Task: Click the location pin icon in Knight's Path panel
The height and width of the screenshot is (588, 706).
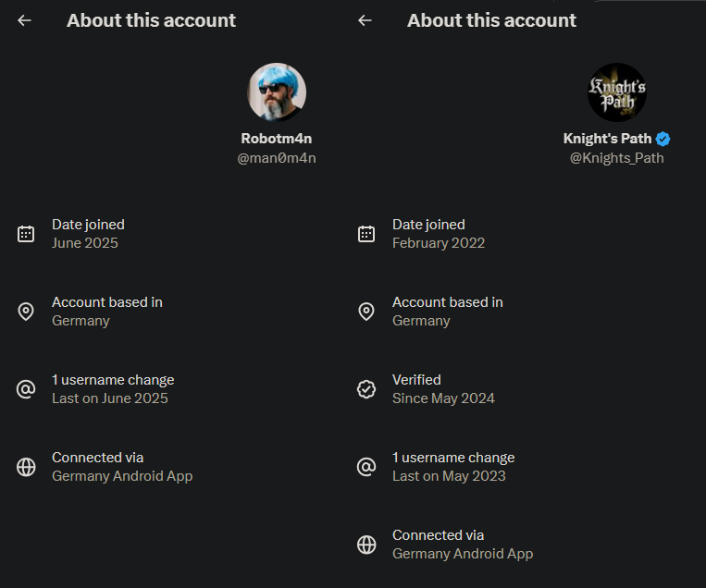Action: (x=366, y=312)
